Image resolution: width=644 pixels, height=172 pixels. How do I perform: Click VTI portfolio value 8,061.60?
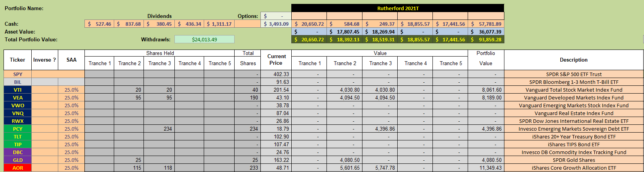click(486, 90)
